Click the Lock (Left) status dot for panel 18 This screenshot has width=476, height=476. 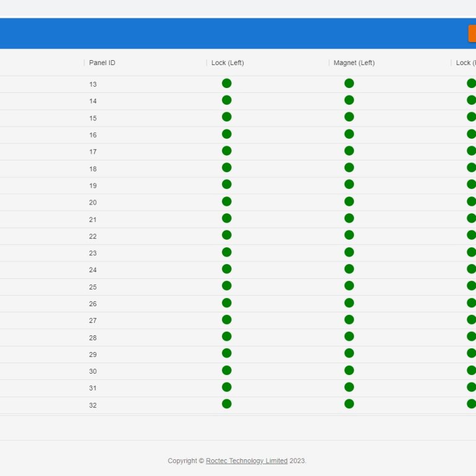[226, 168]
